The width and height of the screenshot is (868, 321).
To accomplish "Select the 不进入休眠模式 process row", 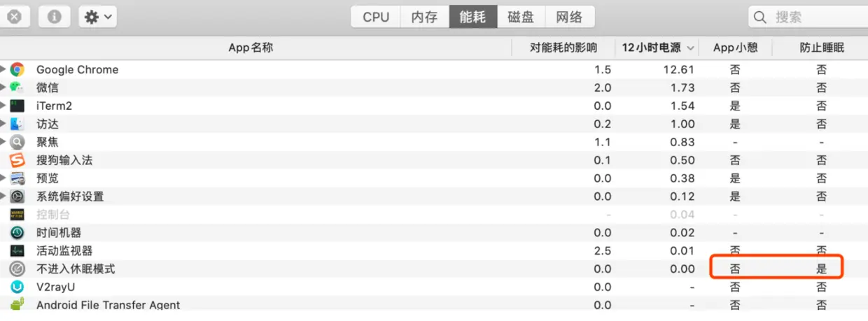I will pyautogui.click(x=434, y=269).
